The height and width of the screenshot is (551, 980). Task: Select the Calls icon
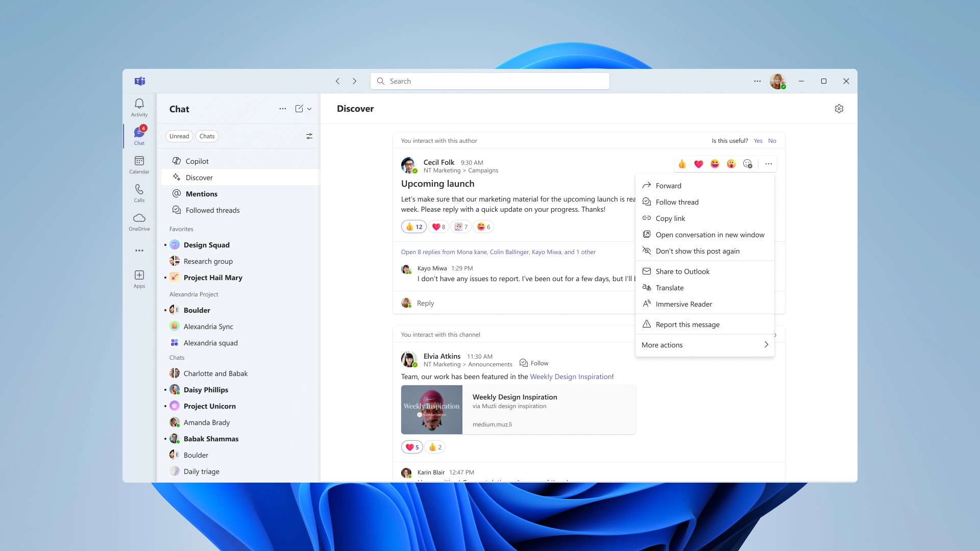pos(139,193)
